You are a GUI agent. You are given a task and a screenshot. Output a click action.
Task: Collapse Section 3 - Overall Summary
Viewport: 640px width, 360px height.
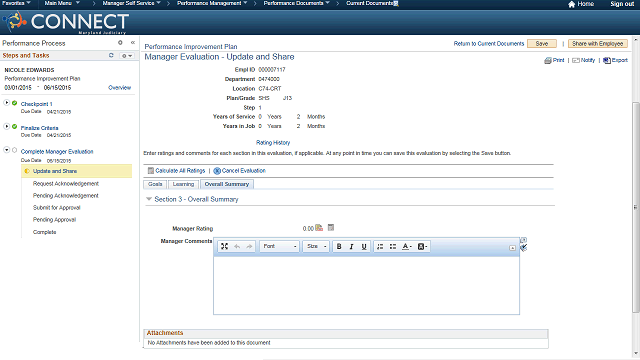point(149,199)
